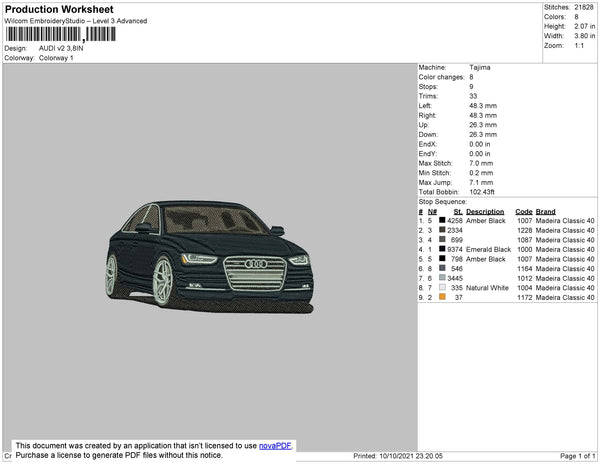Click the EndX value '0.00 in'

[x=479, y=144]
